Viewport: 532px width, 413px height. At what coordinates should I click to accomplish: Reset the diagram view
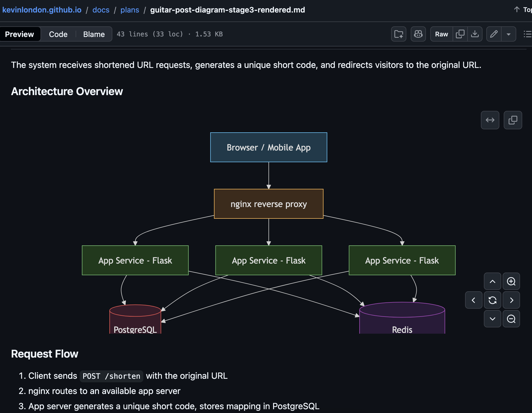492,300
